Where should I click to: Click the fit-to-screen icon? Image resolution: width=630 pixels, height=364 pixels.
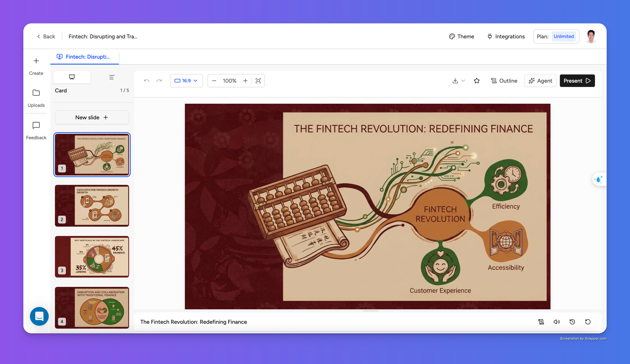(x=258, y=81)
